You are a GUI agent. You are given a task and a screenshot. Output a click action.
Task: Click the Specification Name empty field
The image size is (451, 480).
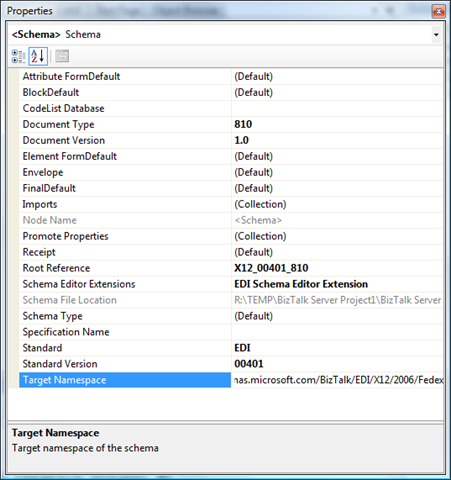pos(337,332)
